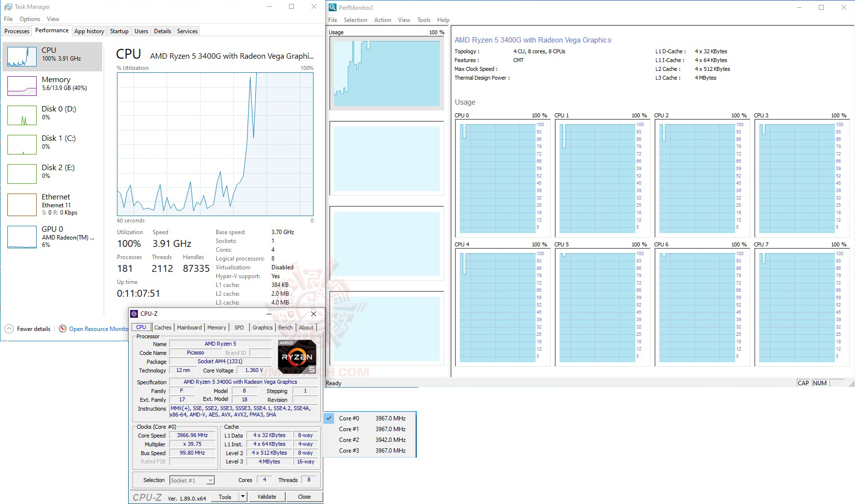Select Core #2 in the clock popup menu
855x504 pixels.
(x=370, y=440)
